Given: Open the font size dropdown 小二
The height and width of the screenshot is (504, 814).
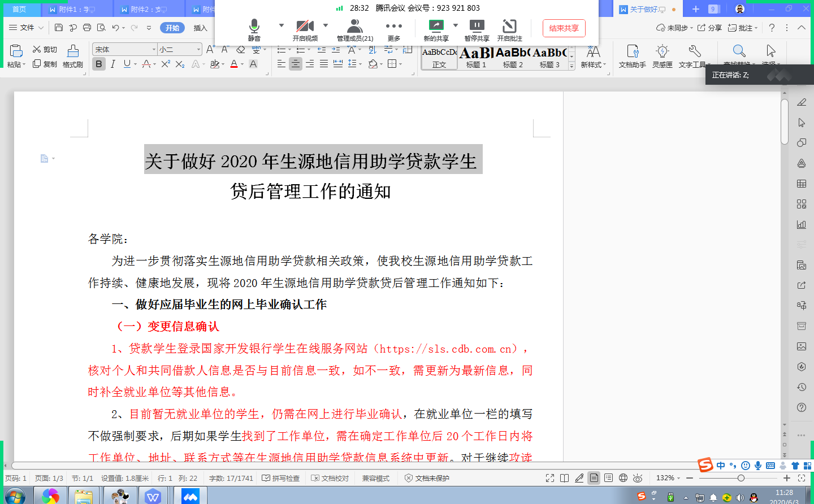Looking at the screenshot, I should click(198, 50).
